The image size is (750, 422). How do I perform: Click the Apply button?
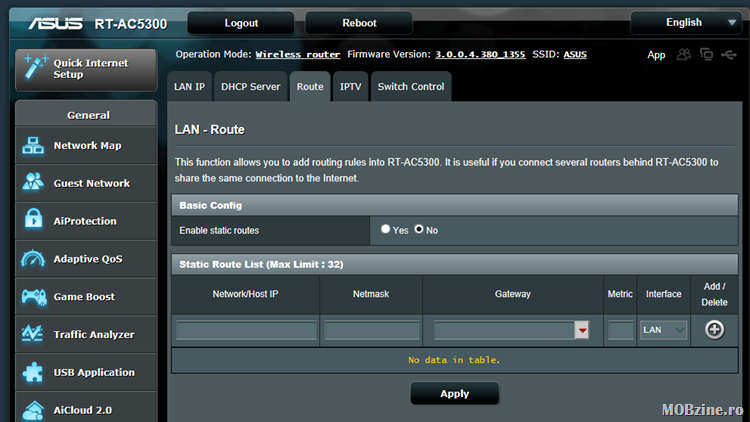454,394
